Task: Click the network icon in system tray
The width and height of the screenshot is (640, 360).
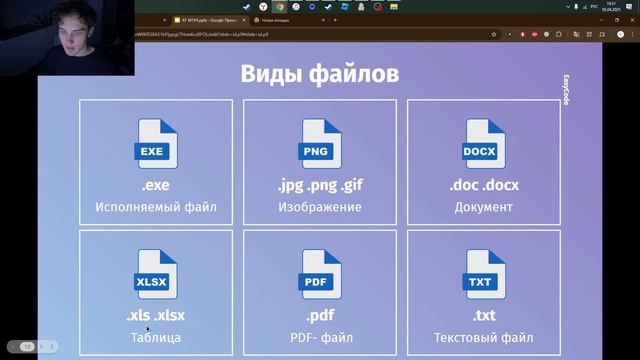Action: click(584, 7)
